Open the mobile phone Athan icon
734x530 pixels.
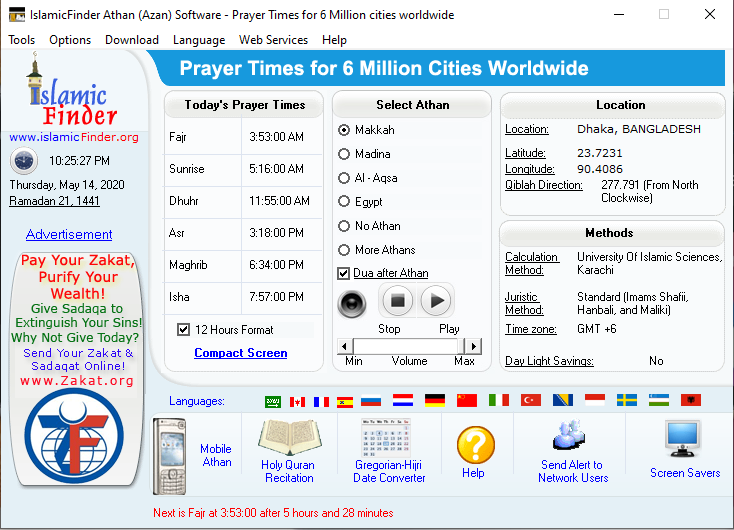point(169,456)
